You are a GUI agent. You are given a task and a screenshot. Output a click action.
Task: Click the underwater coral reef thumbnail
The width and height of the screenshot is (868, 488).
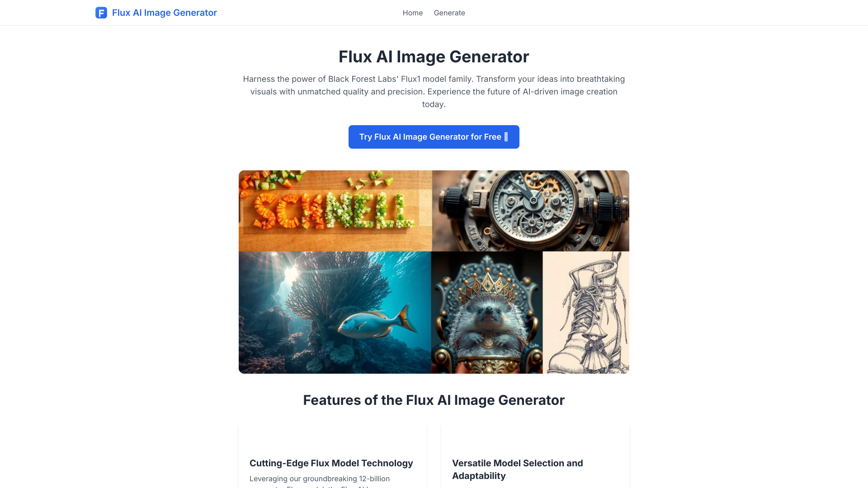click(x=335, y=312)
